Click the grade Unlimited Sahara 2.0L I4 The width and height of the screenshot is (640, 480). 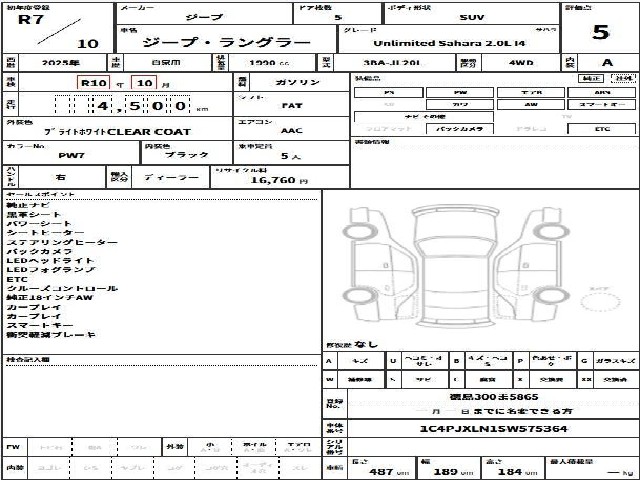click(x=449, y=43)
